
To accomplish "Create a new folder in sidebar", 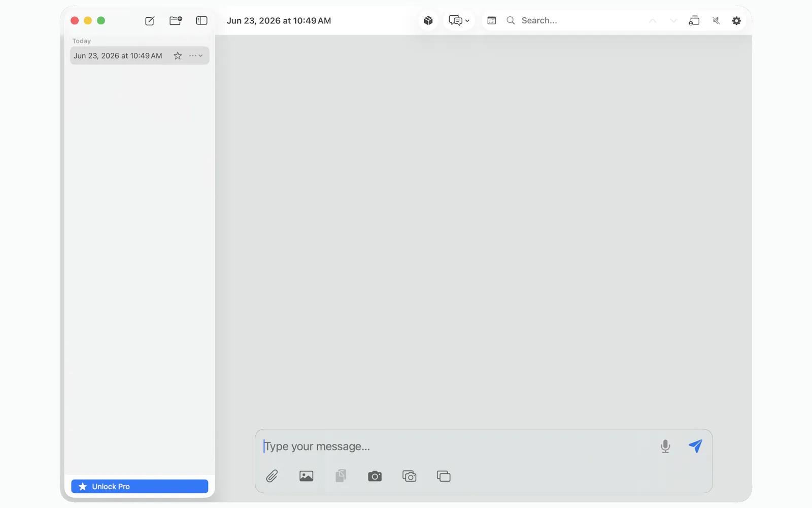I will pos(176,21).
